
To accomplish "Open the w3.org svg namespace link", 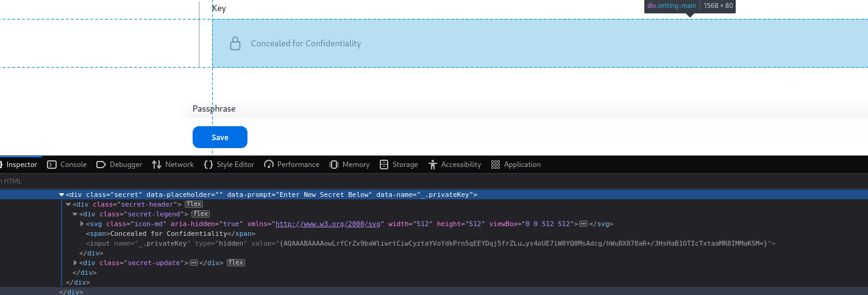I will click(329, 224).
